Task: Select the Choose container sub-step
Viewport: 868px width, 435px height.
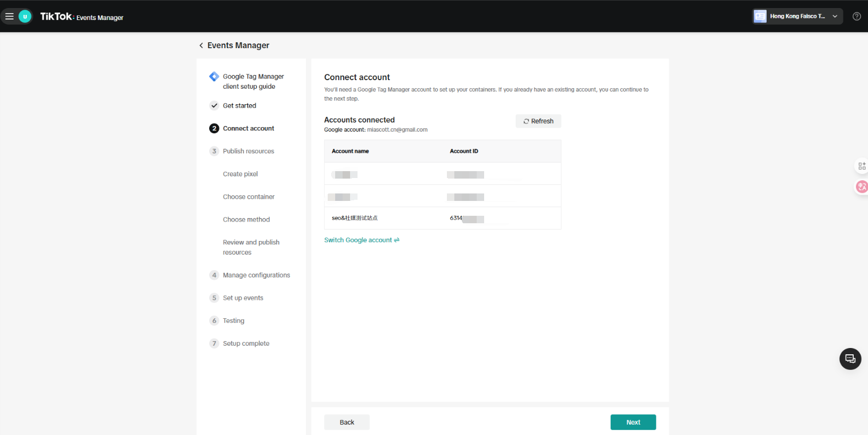Action: 249,197
